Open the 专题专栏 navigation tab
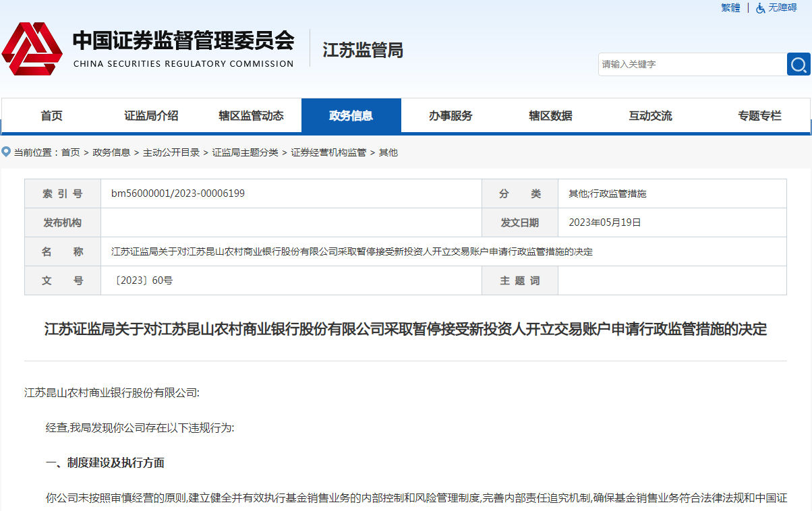Screen dimensions: 812x511 pyautogui.click(x=759, y=116)
